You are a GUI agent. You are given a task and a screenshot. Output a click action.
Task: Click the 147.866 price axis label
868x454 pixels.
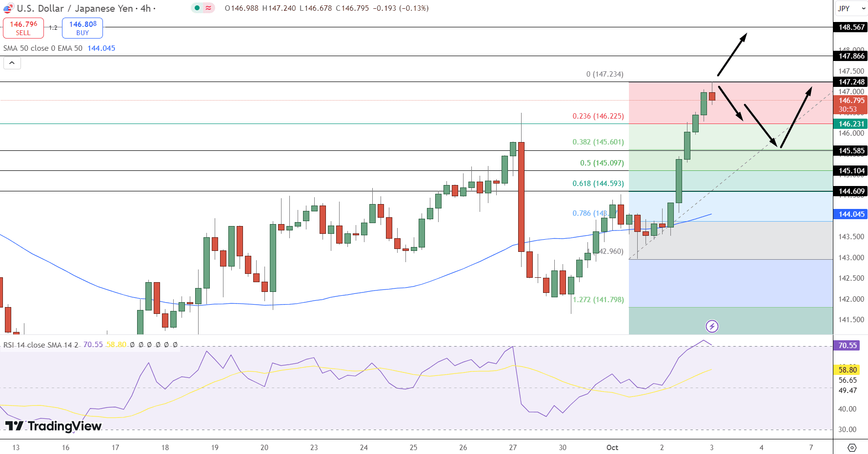850,56
